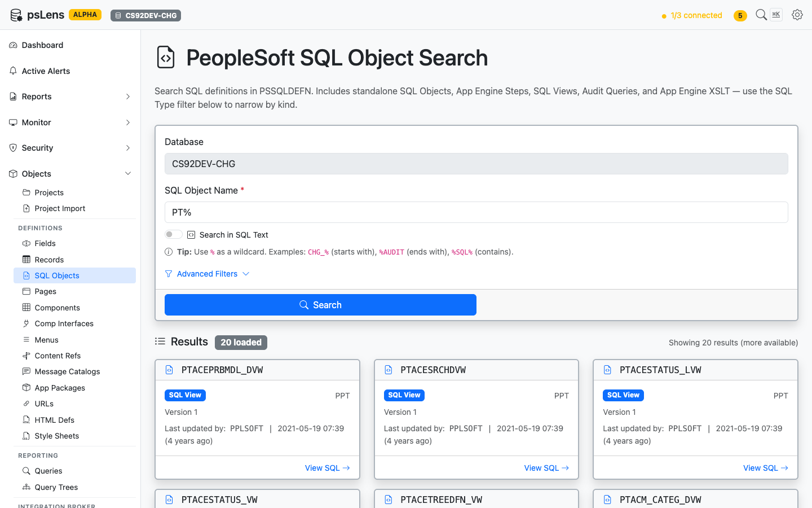Open Reports menu label in sidebar
The width and height of the screenshot is (812, 508).
[x=37, y=97]
